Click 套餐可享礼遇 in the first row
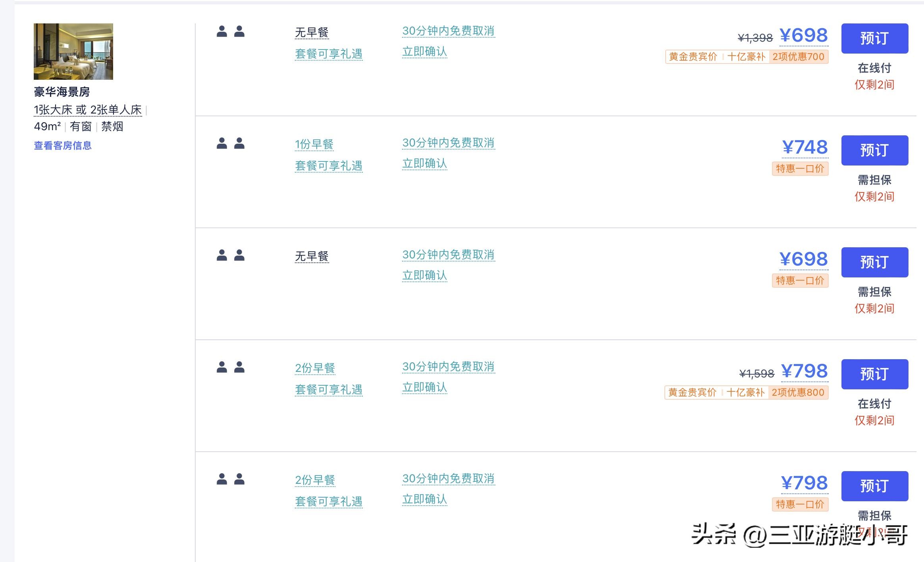Viewport: 924px width, 562px height. [329, 54]
